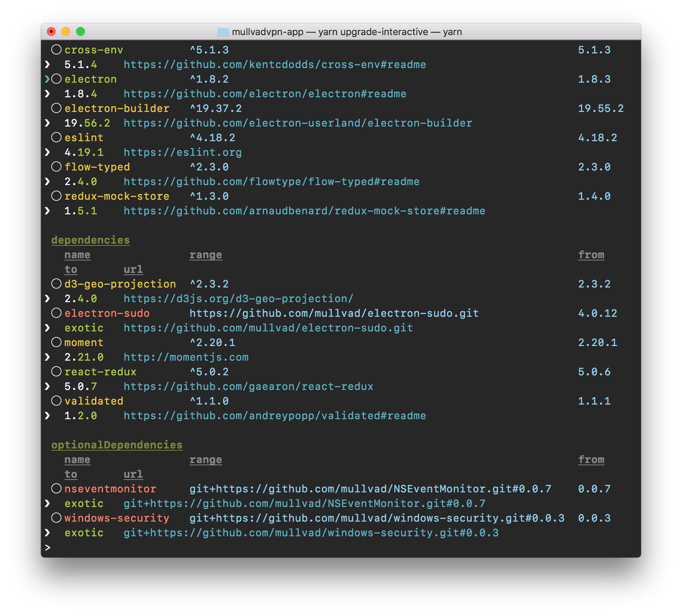This screenshot has height=616, width=682.
Task: Open the eslint.org link
Action: click(x=182, y=152)
